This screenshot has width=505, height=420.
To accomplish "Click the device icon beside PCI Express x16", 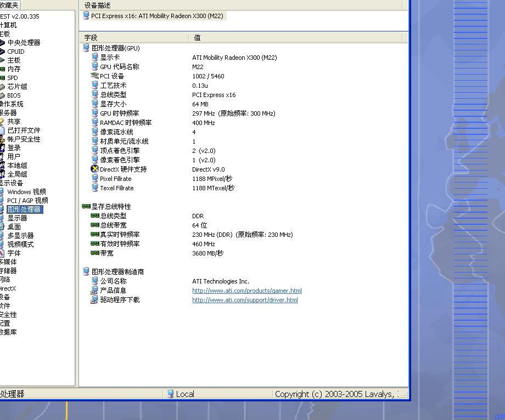I will (x=86, y=15).
